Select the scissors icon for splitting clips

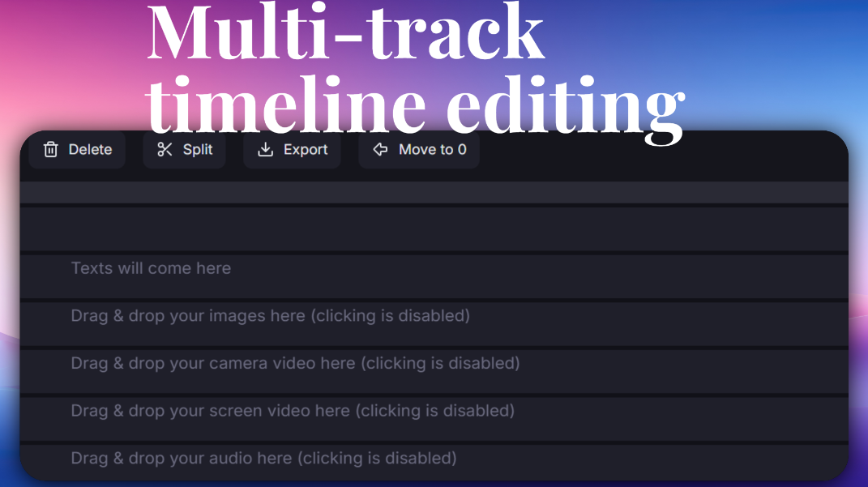point(165,149)
